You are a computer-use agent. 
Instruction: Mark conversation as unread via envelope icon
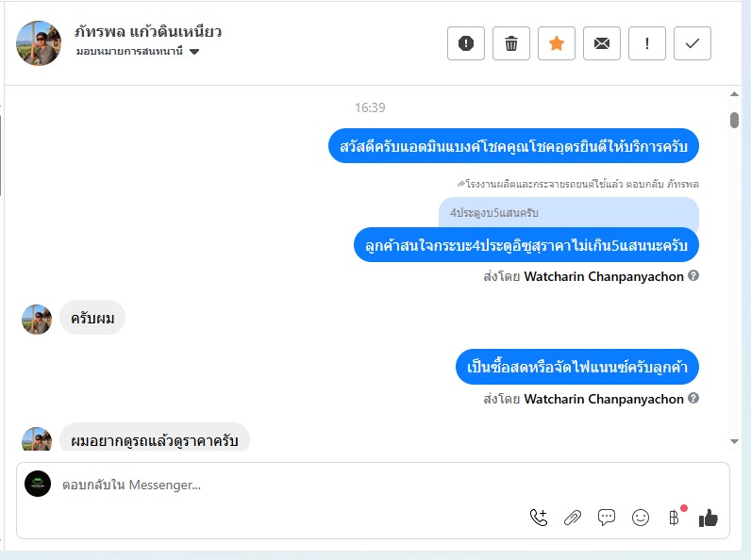tap(602, 43)
